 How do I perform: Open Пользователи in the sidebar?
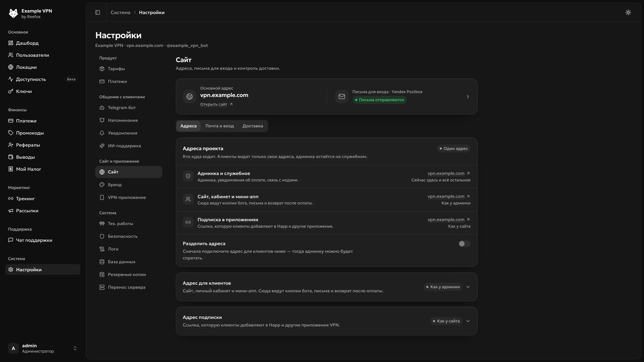click(43, 55)
